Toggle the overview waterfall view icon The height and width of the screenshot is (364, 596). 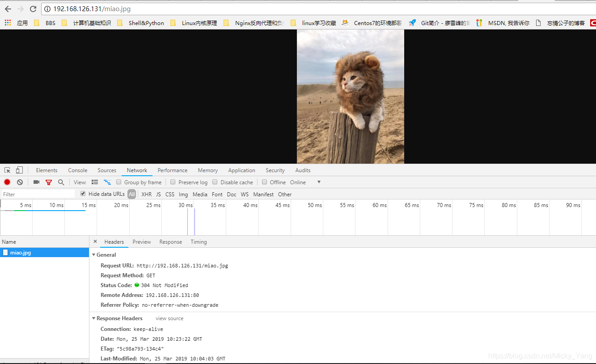coord(107,182)
